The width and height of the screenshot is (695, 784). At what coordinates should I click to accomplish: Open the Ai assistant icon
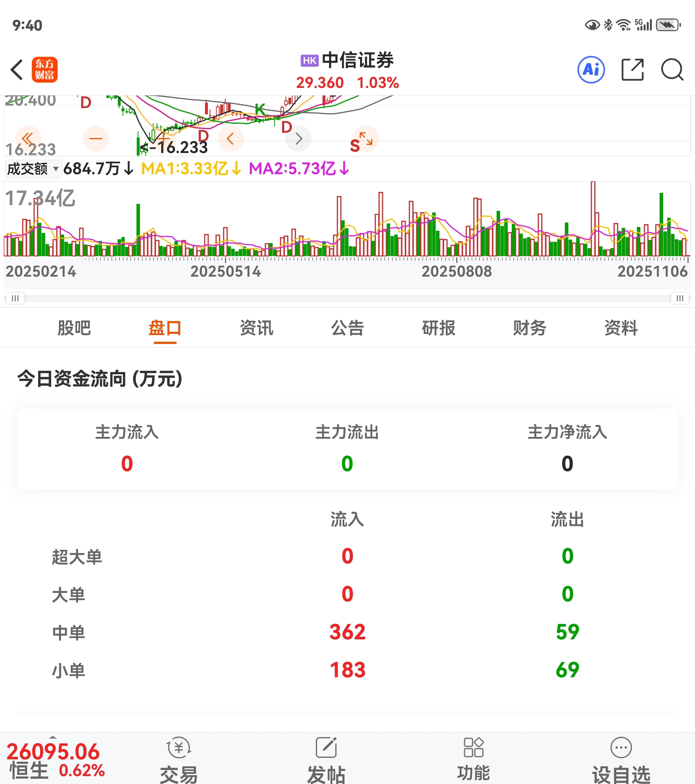[591, 70]
